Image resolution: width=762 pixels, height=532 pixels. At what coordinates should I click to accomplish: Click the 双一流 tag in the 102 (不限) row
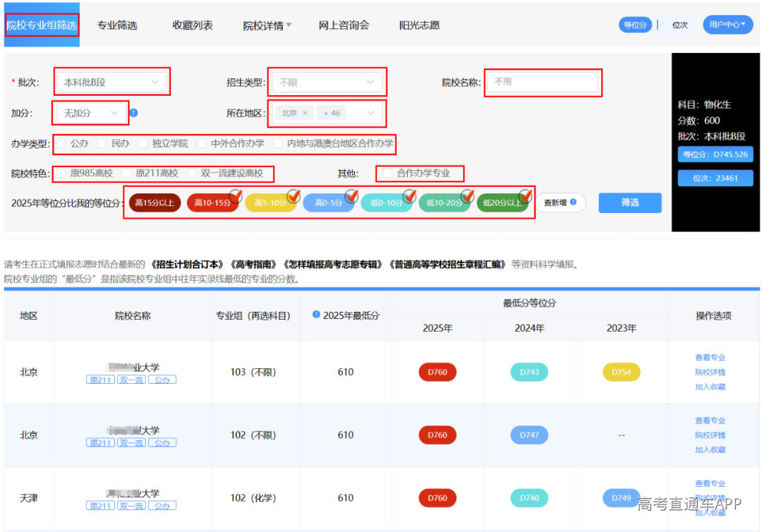click(x=131, y=442)
